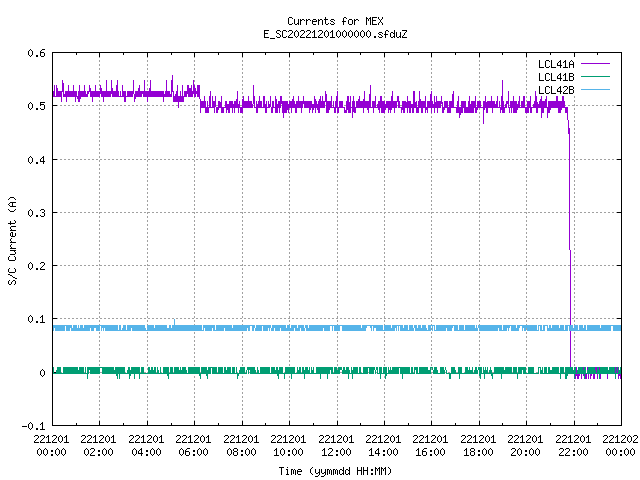Viewport: 640px width, 480px height.
Task: Click the 221201 12:00 x-axis tick label
Action: pyautogui.click(x=336, y=446)
